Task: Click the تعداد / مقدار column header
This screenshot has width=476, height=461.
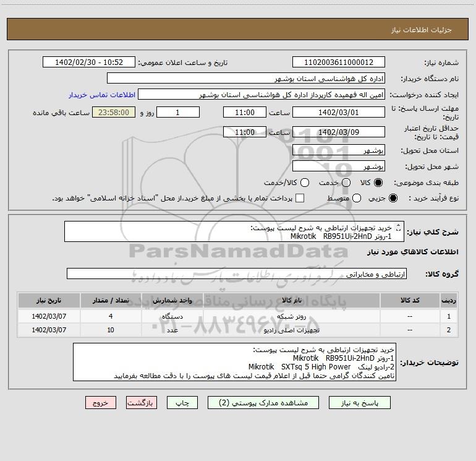Action: coord(111,300)
